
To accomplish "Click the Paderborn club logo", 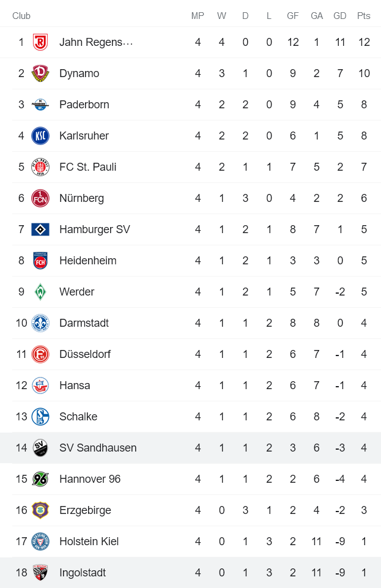I will 39,105.
